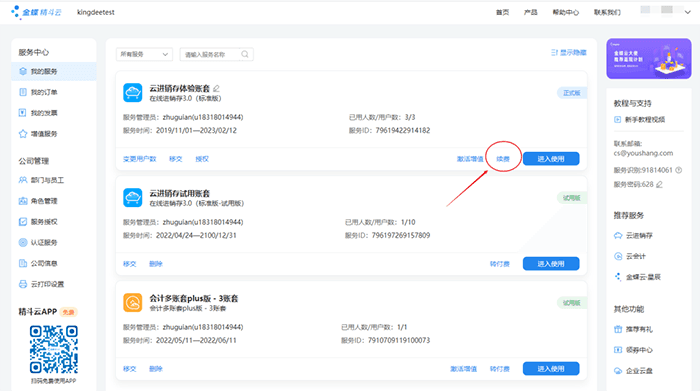The width and height of the screenshot is (700, 391).
Task: Click 显示隐藏 link
Action: 569,53
